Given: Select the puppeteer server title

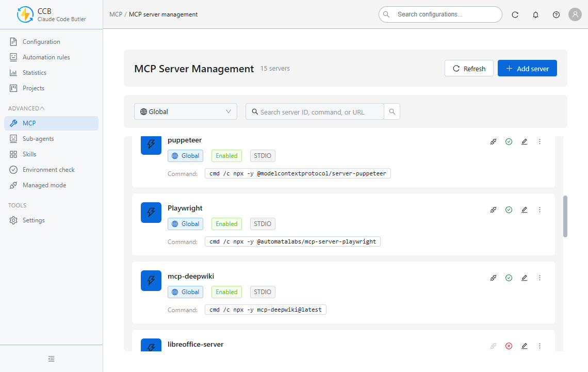Looking at the screenshot, I should (185, 140).
